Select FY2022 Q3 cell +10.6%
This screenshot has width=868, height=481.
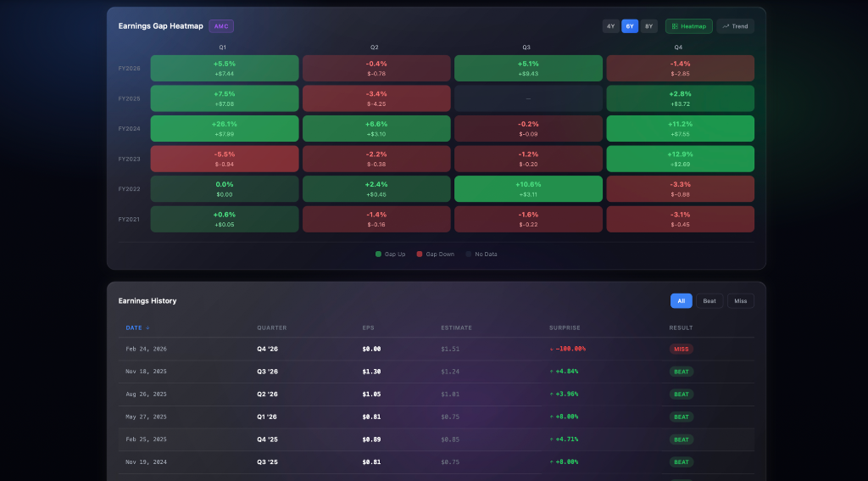528,189
